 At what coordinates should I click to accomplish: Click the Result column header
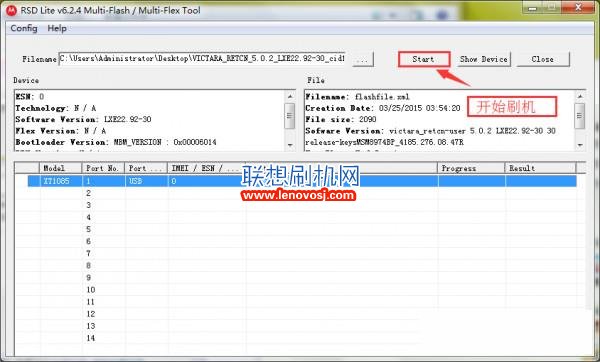point(540,168)
